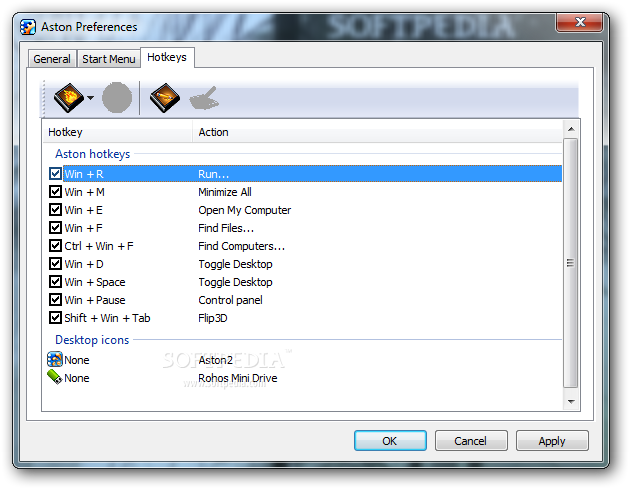Click the add hotkey flame icon
Image resolution: width=630 pixels, height=489 pixels.
pyautogui.click(x=69, y=98)
